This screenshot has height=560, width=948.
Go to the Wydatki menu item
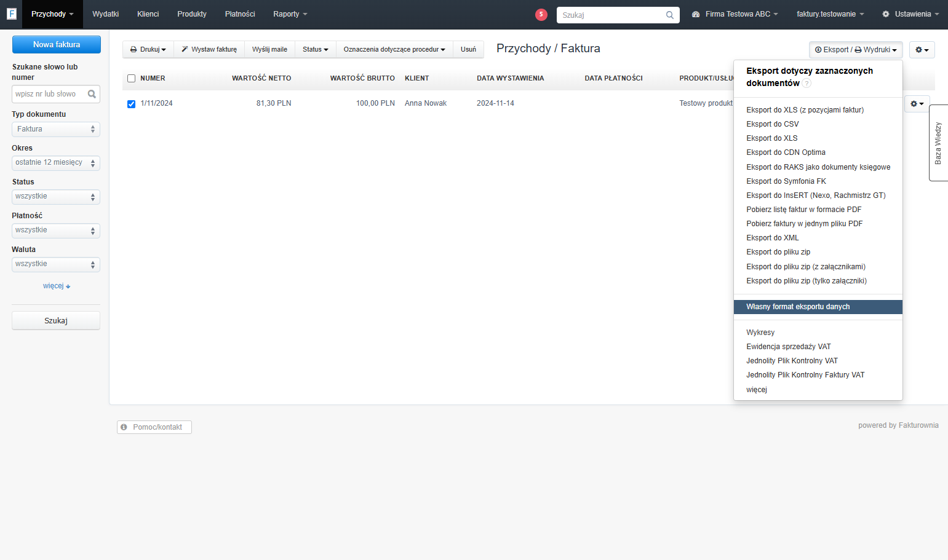106,14
